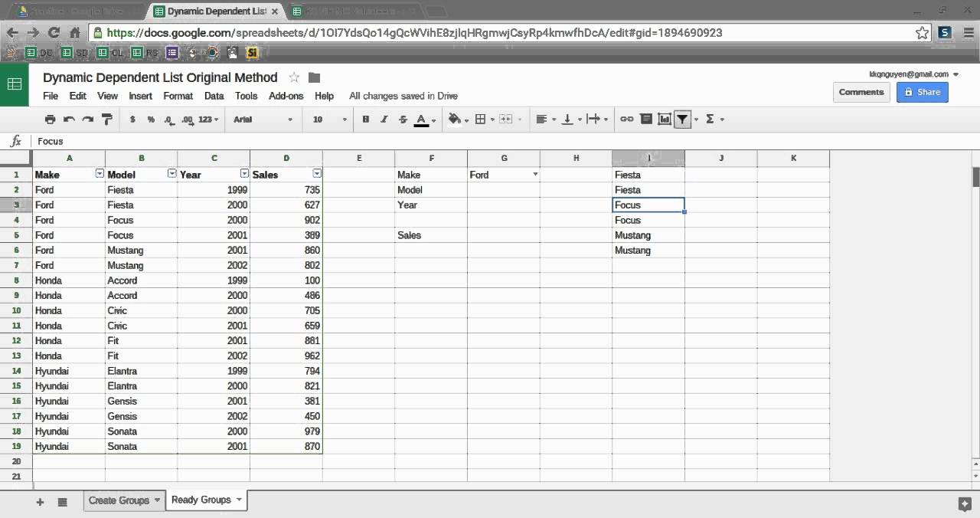
Task: Increase decimal places
Action: pyautogui.click(x=188, y=119)
